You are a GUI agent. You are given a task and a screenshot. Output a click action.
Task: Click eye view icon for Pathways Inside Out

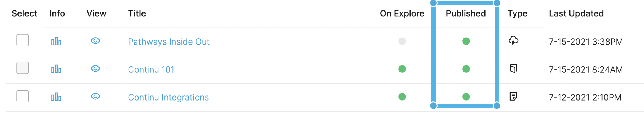coord(95,41)
